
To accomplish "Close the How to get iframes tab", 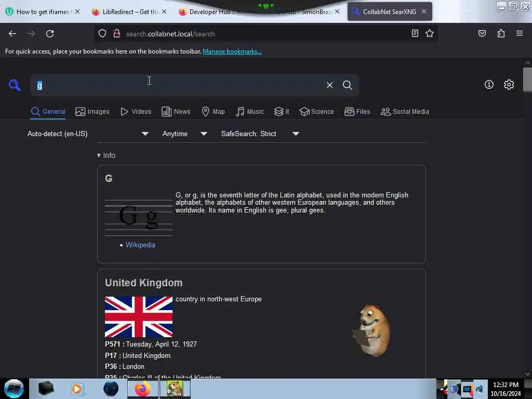I will tap(78, 11).
